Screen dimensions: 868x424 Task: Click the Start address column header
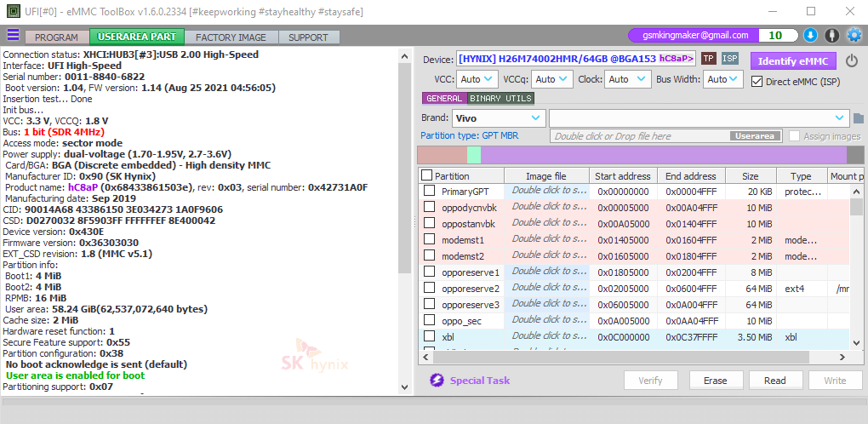(623, 176)
